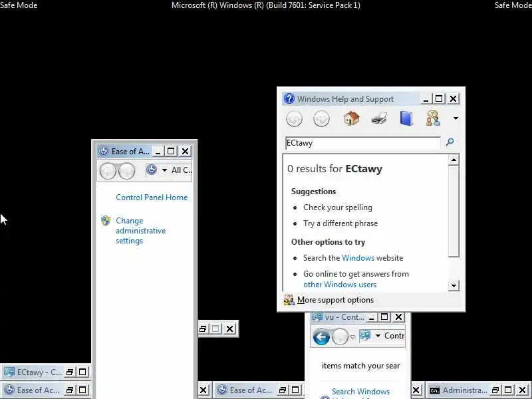Click forward arrow in Ease of Access window
532x399 pixels.
click(126, 171)
